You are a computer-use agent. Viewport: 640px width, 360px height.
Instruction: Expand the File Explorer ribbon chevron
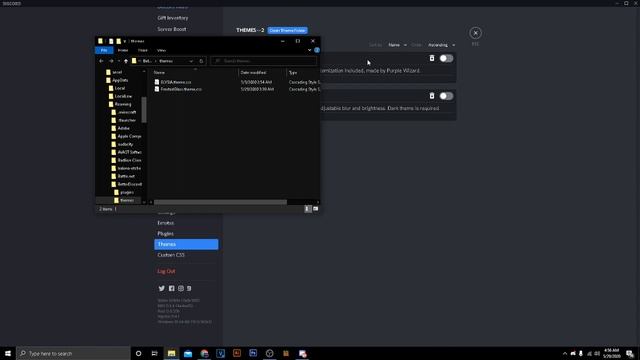309,50
